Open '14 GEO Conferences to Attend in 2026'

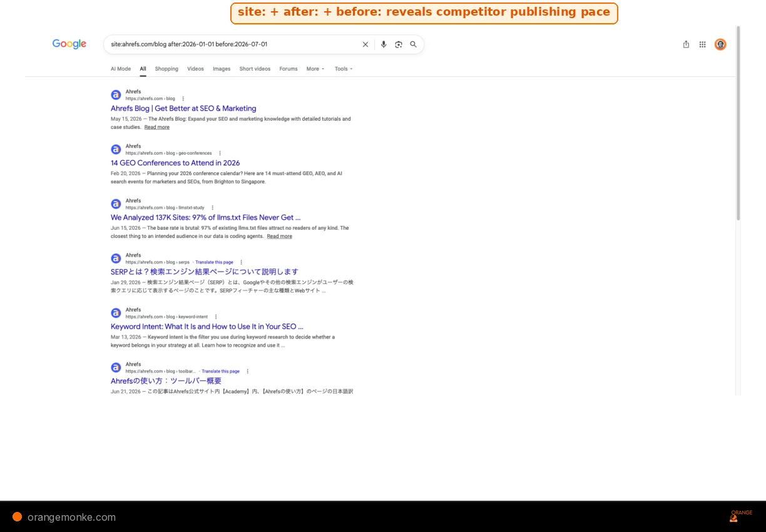pos(175,163)
